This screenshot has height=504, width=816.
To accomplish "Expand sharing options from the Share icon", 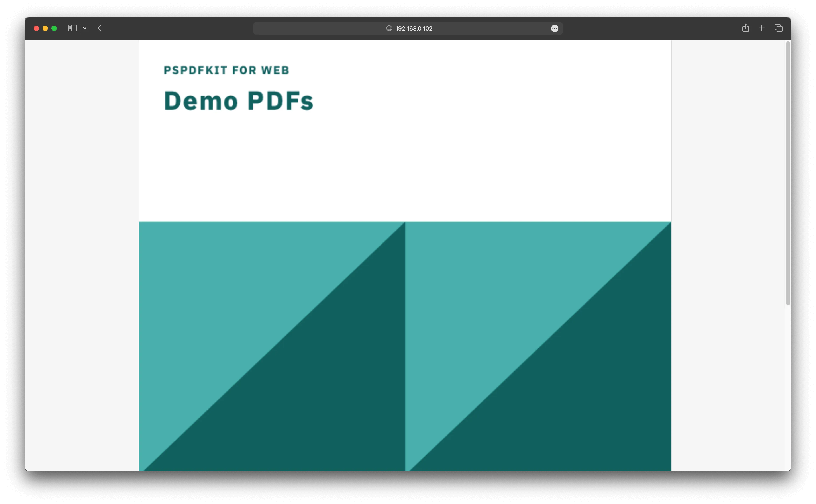I will [x=745, y=28].
